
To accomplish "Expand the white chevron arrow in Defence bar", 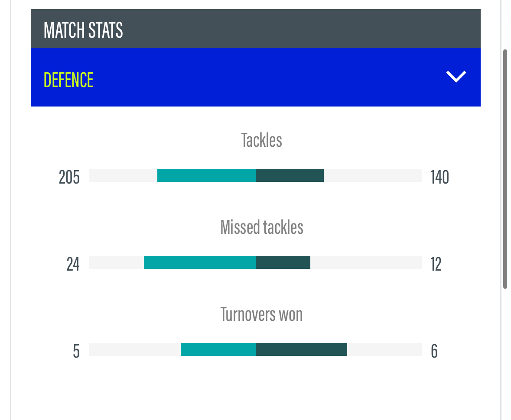I will [x=456, y=77].
